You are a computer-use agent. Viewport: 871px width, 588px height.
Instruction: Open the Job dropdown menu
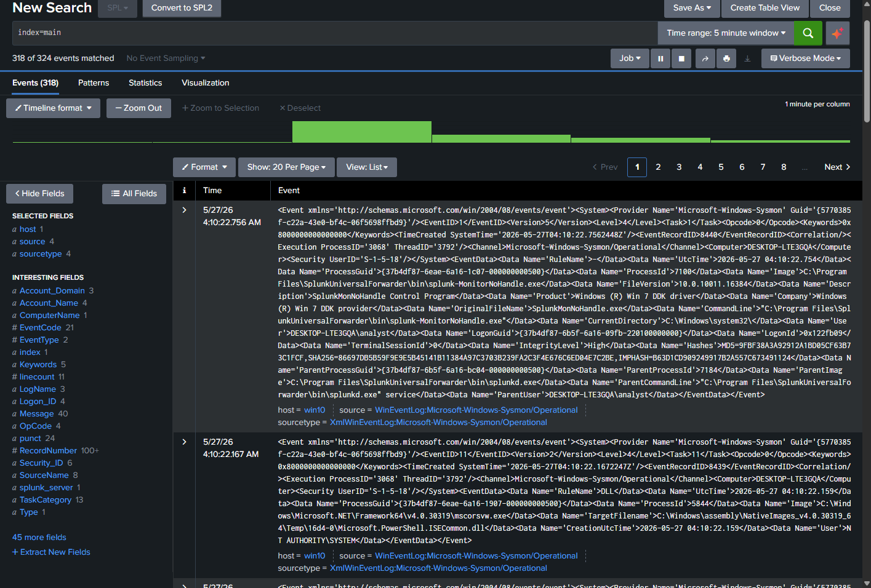coord(630,58)
